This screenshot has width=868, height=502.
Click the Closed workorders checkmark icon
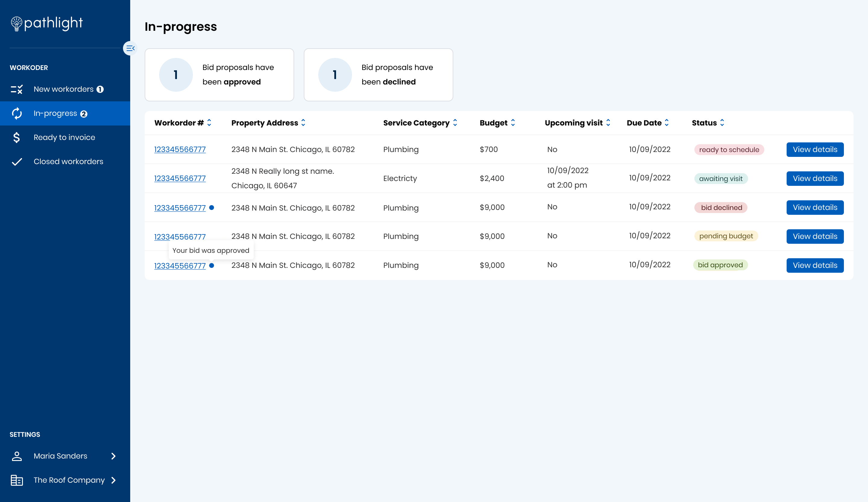17,162
